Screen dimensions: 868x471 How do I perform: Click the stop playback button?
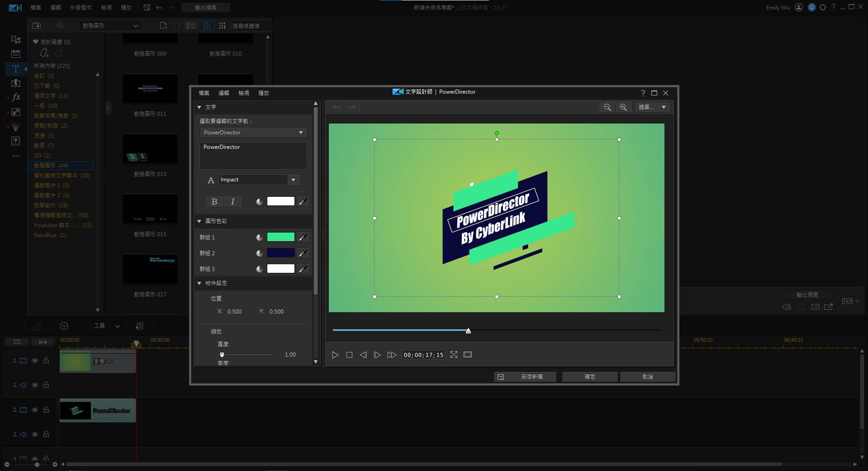click(x=349, y=355)
